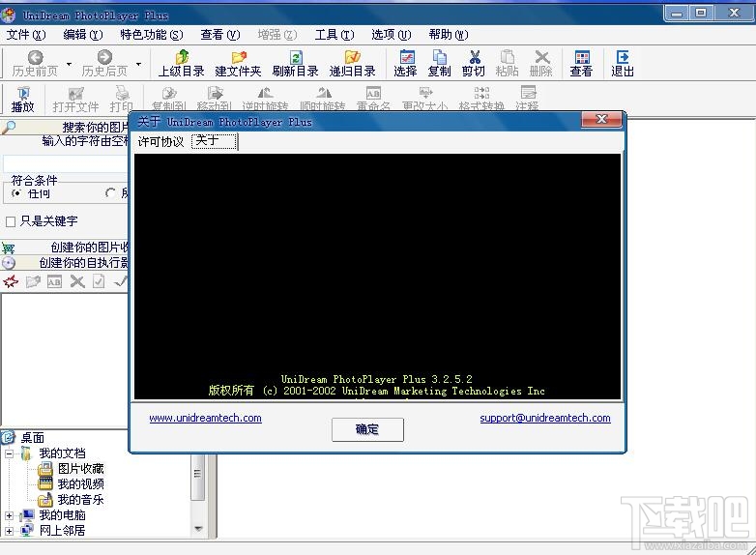The height and width of the screenshot is (555, 756).
Task: Click the 确定 button in About dialog
Action: tap(367, 429)
